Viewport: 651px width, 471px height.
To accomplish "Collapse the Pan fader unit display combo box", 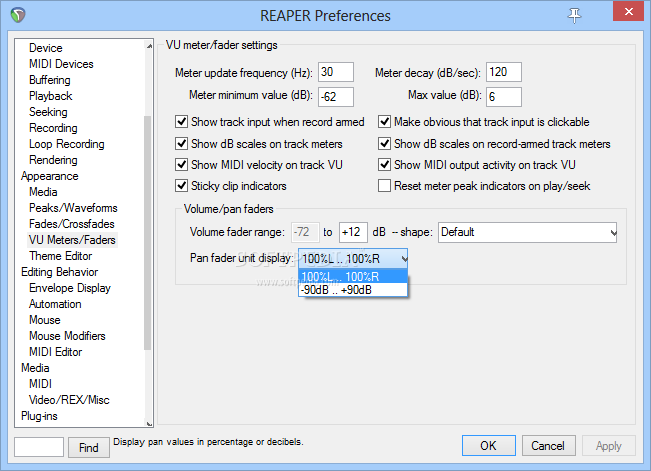I will [353, 259].
